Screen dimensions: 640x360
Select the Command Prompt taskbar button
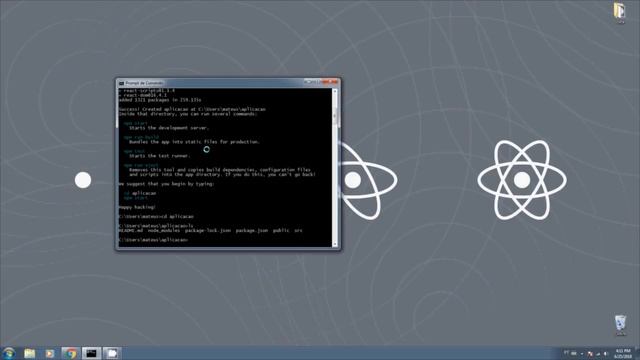click(x=91, y=353)
